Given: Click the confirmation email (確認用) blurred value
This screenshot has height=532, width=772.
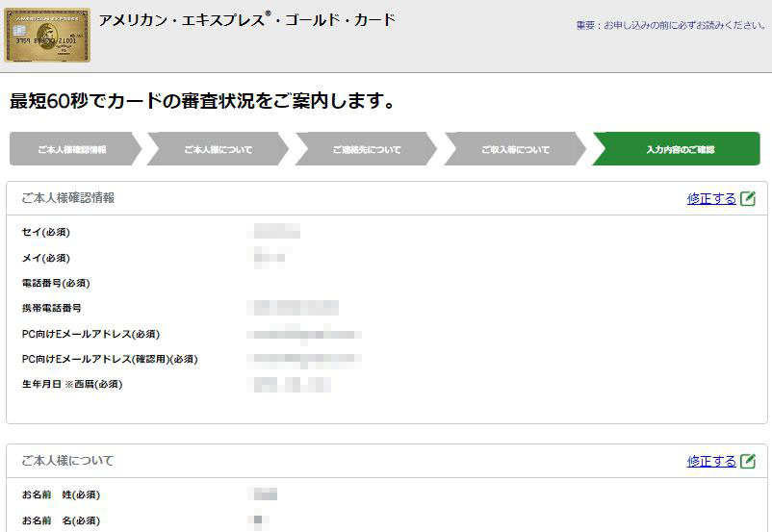Looking at the screenshot, I should click(304, 359).
